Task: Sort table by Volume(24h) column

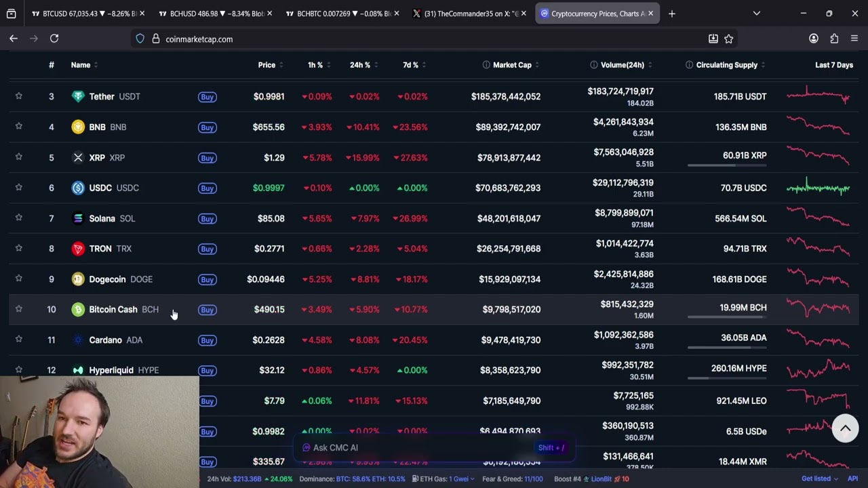Action: pos(626,65)
